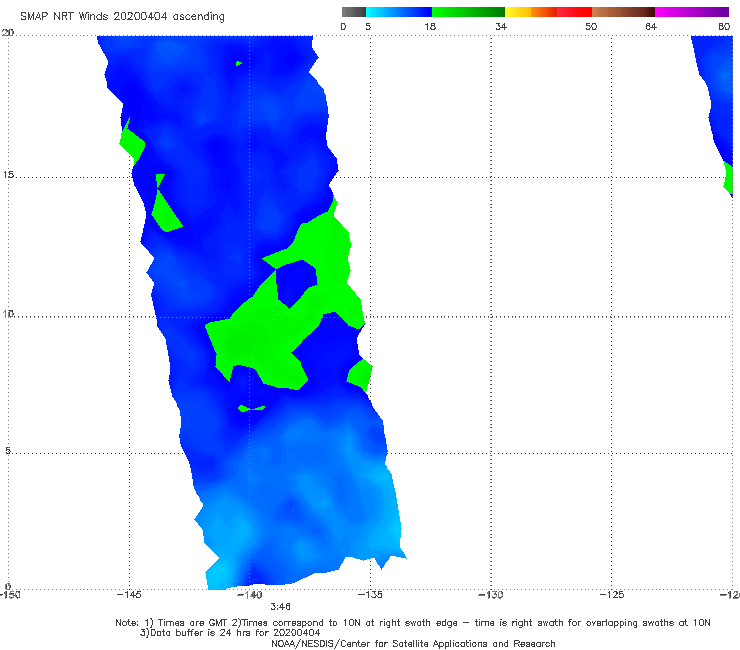Click the large green wind patch near 10N, -140
The image size is (740, 650).
(264, 340)
